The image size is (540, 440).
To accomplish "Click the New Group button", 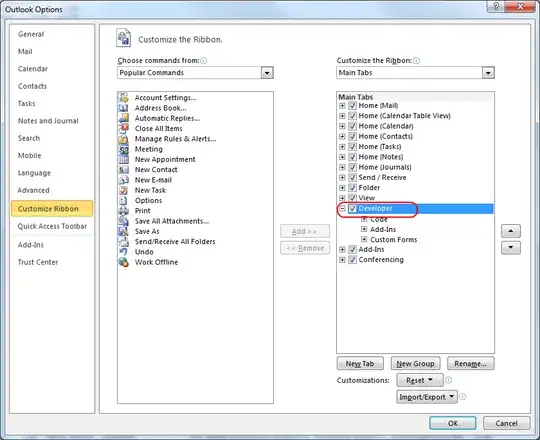I will (x=415, y=364).
